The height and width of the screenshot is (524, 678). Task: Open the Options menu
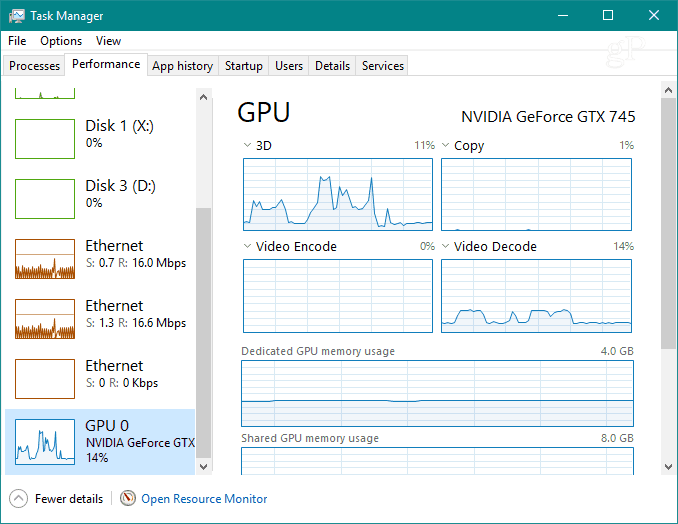61,41
